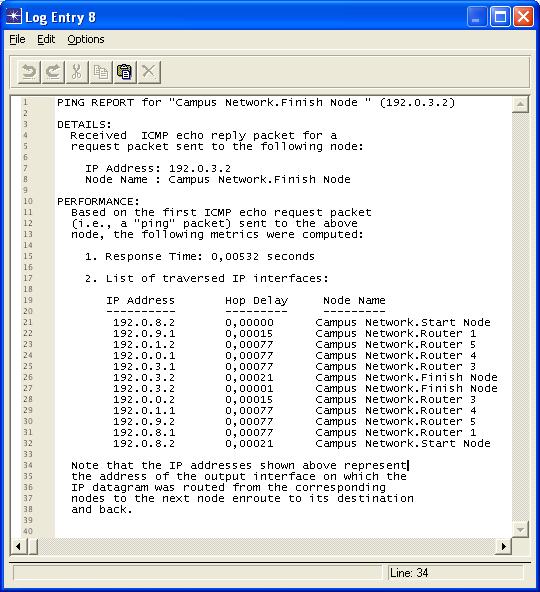This screenshot has height=592, width=540.
Task: Click 'Based on the first ICMP' line
Action: (221, 212)
